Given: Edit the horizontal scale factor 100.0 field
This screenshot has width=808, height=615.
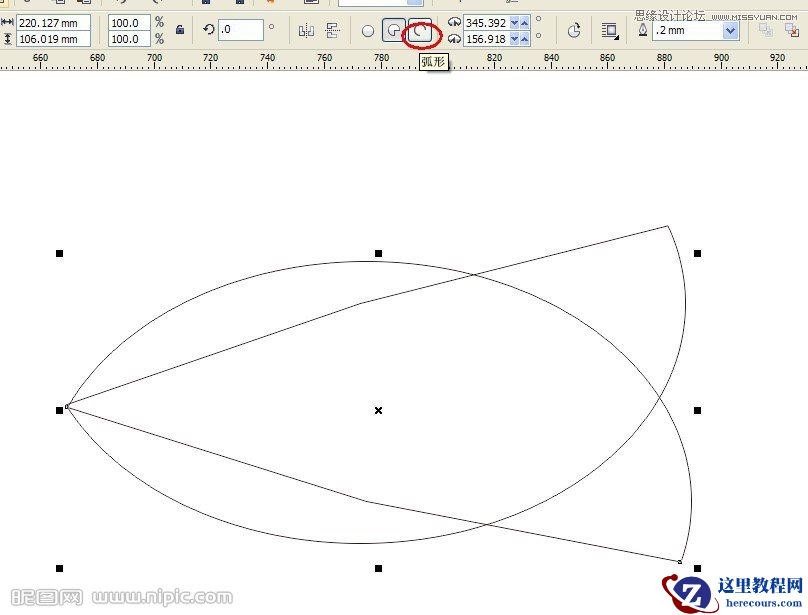Looking at the screenshot, I should tap(129, 23).
